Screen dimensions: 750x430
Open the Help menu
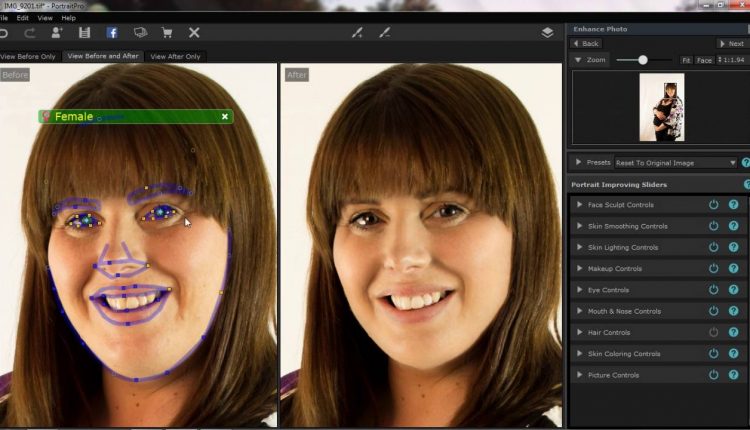coord(68,18)
